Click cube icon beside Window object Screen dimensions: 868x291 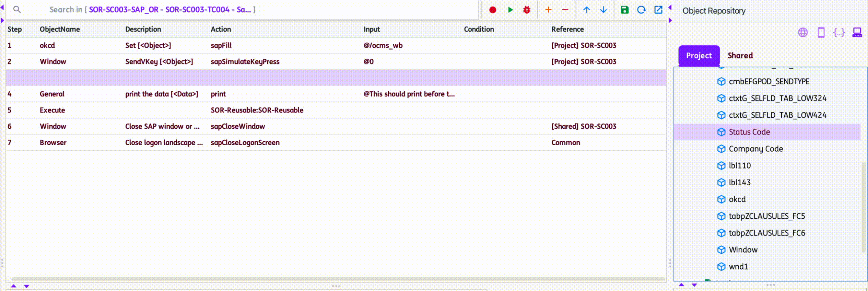coord(721,250)
